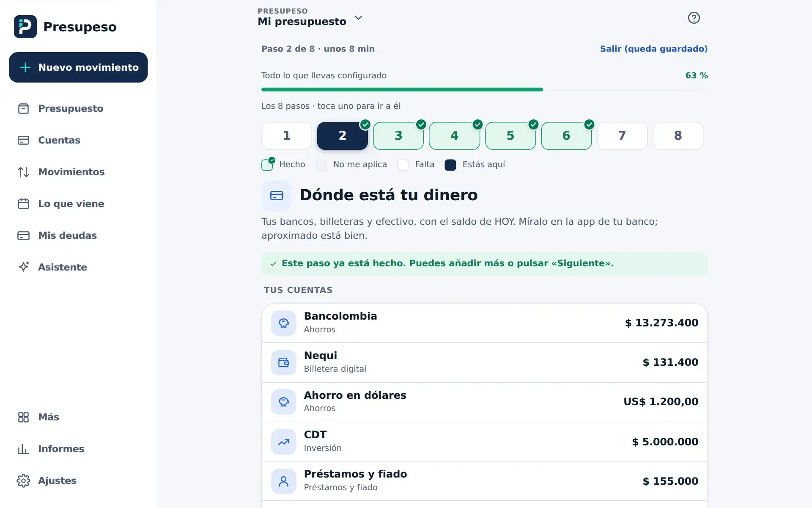Click the Informes bar chart icon
This screenshot has width=812, height=508.
pos(24,449)
